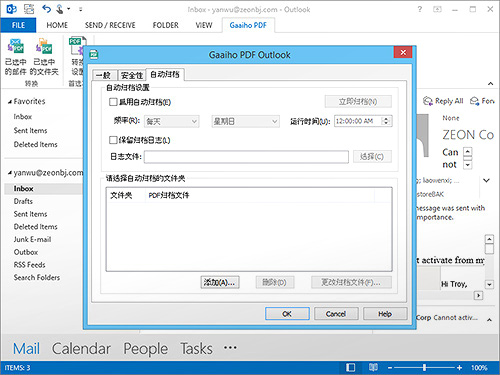Click the ribbon display options icon
Viewport: 500px width, 375px height.
tap(437, 9)
